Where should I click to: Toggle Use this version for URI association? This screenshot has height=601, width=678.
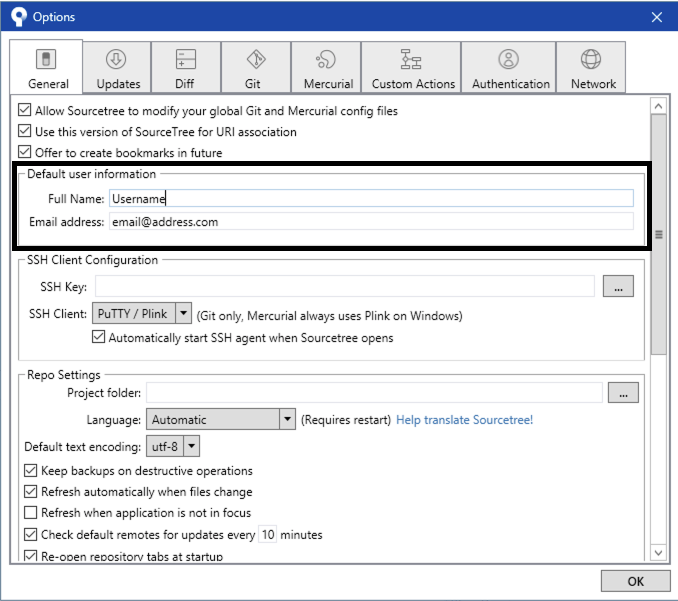(x=25, y=131)
